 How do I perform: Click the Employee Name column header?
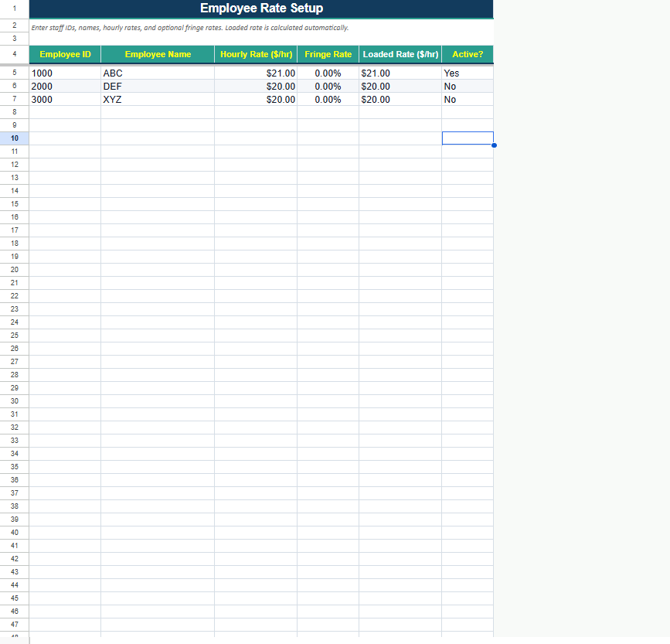pyautogui.click(x=158, y=54)
